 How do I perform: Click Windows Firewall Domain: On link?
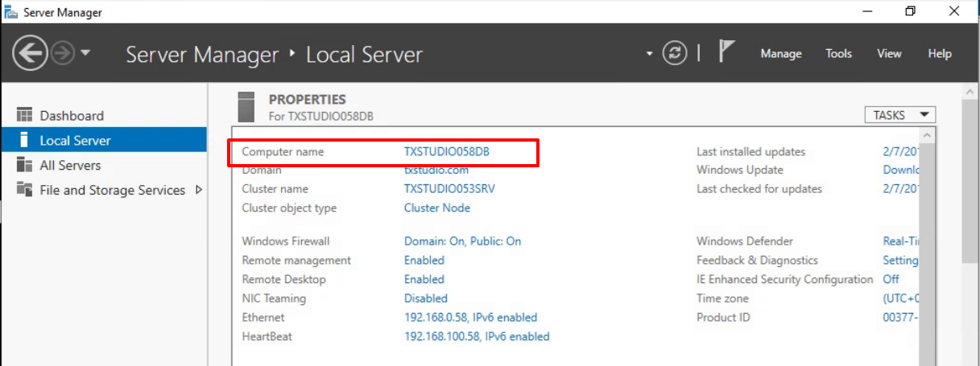462,241
